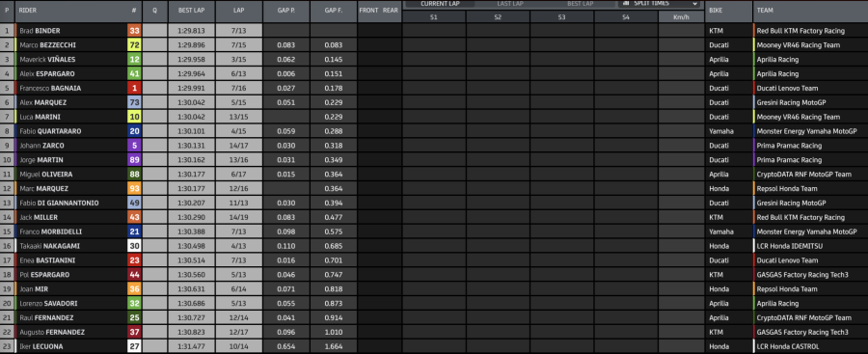
Task: Click gap to previous value 0.654
Action: click(x=286, y=347)
